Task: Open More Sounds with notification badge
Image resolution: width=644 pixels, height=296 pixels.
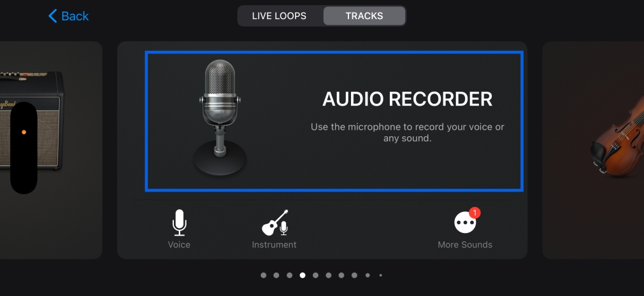Action: [465, 229]
